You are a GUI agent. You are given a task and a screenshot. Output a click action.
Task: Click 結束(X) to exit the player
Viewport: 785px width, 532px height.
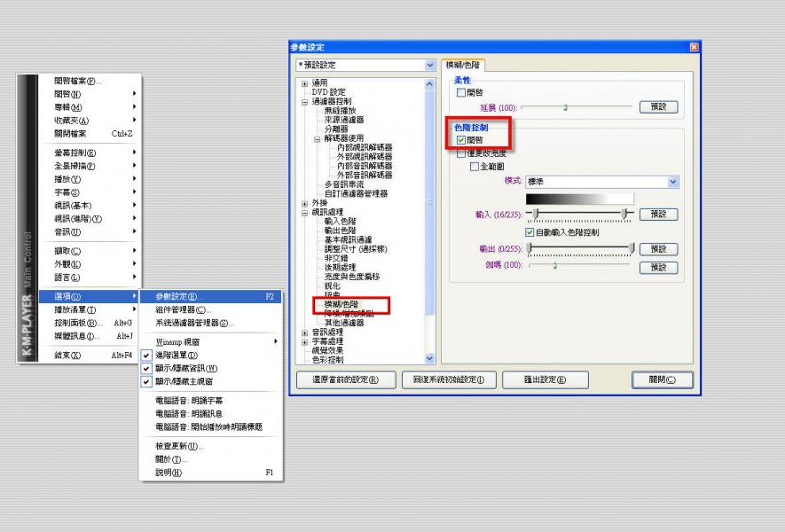89,356
